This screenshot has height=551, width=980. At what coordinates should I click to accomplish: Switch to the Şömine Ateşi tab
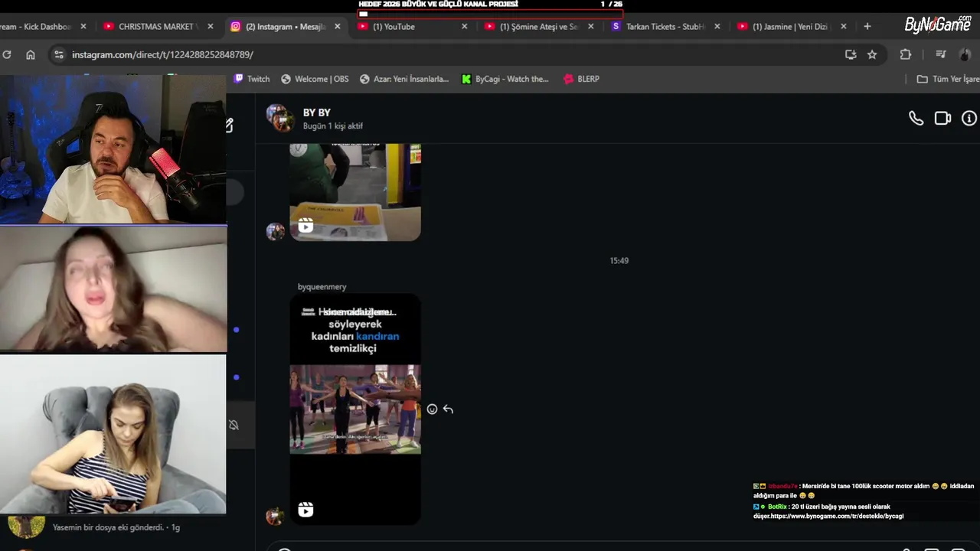(539, 26)
